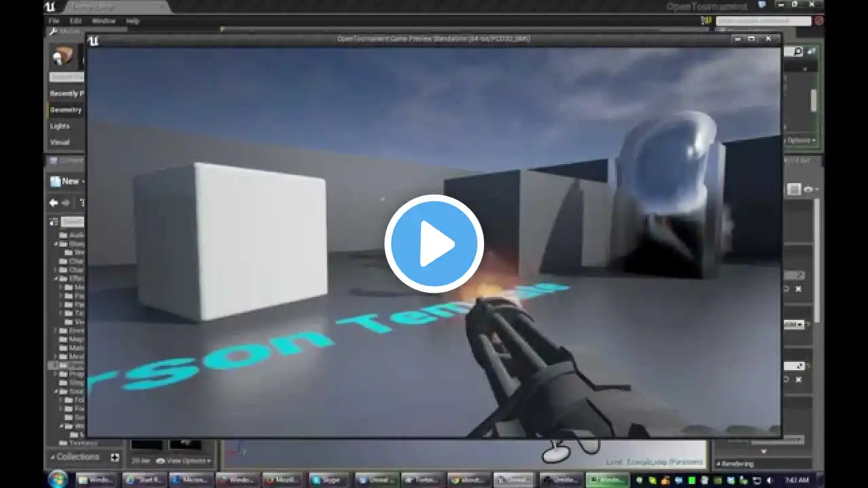Click the taskbar clock showing 7:43 AM
Viewport: 868px width, 488px height.
pyautogui.click(x=796, y=480)
